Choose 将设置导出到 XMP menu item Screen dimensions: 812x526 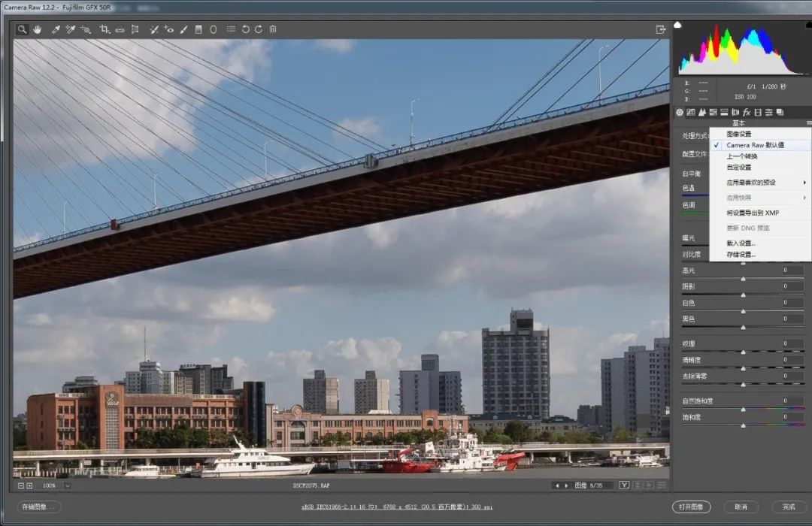click(x=753, y=213)
